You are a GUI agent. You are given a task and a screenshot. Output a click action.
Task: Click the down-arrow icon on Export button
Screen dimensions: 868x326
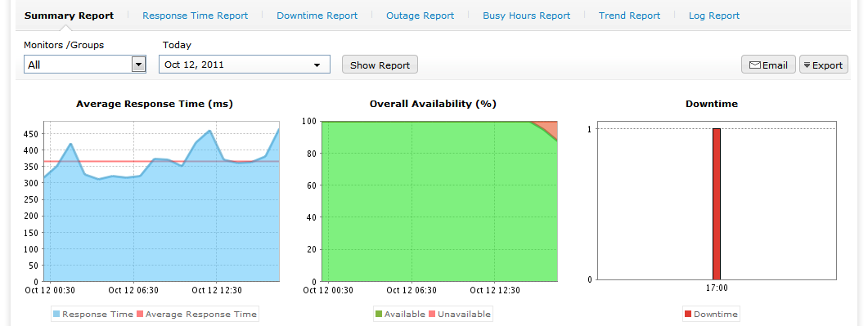click(807, 65)
